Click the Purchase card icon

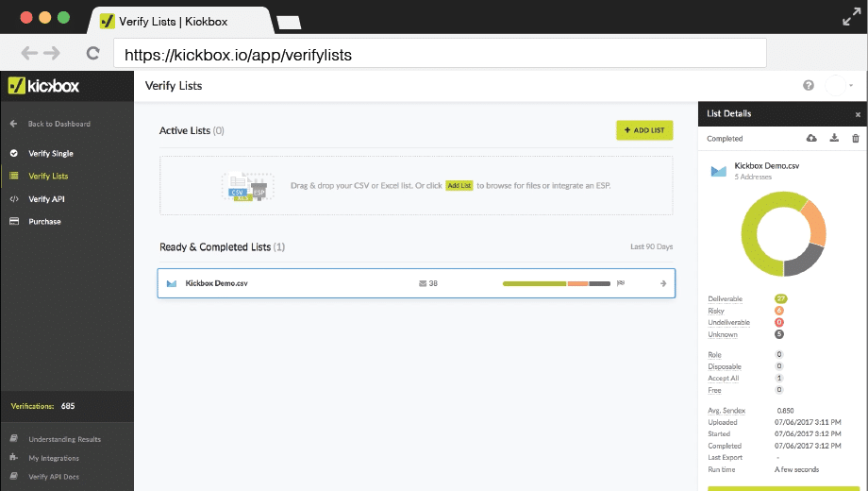click(14, 221)
